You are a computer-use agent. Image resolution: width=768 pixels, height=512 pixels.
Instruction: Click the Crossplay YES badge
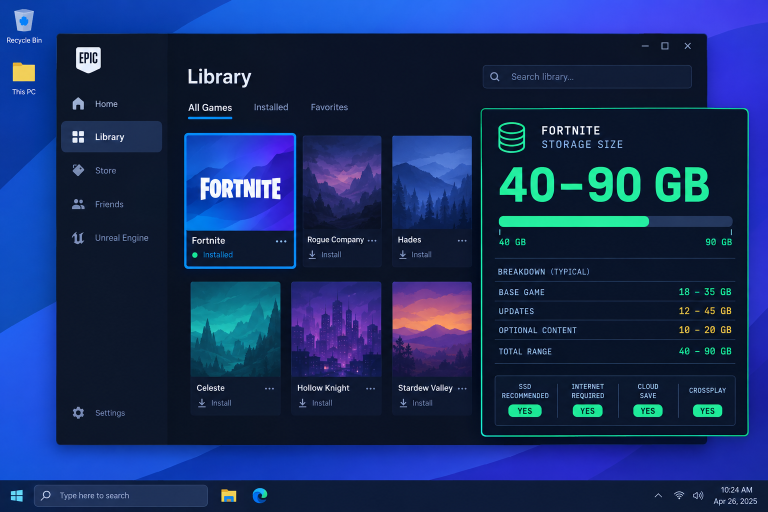coord(707,411)
